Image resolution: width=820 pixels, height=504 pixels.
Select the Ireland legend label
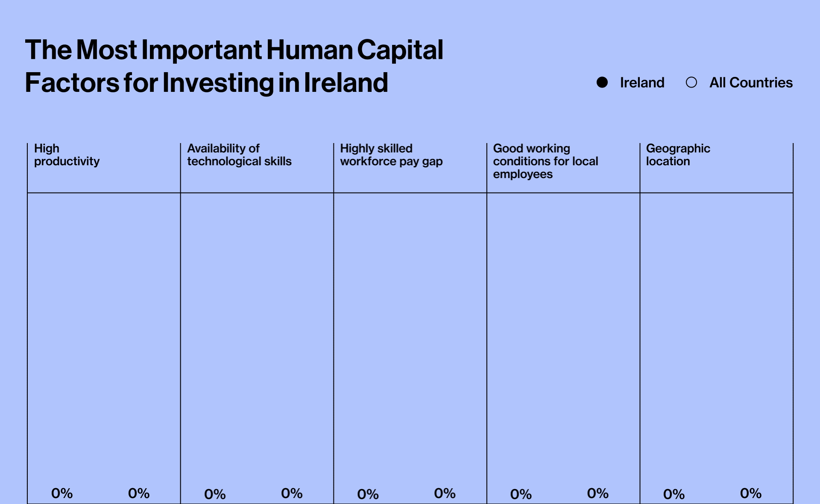642,82
